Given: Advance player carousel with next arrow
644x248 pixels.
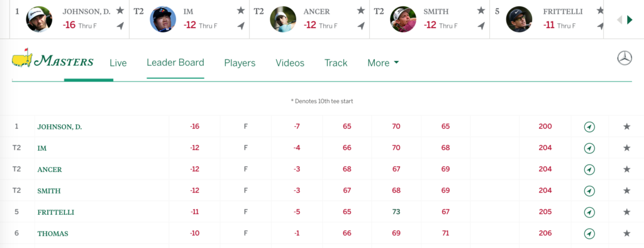Looking at the screenshot, I should 630,19.
